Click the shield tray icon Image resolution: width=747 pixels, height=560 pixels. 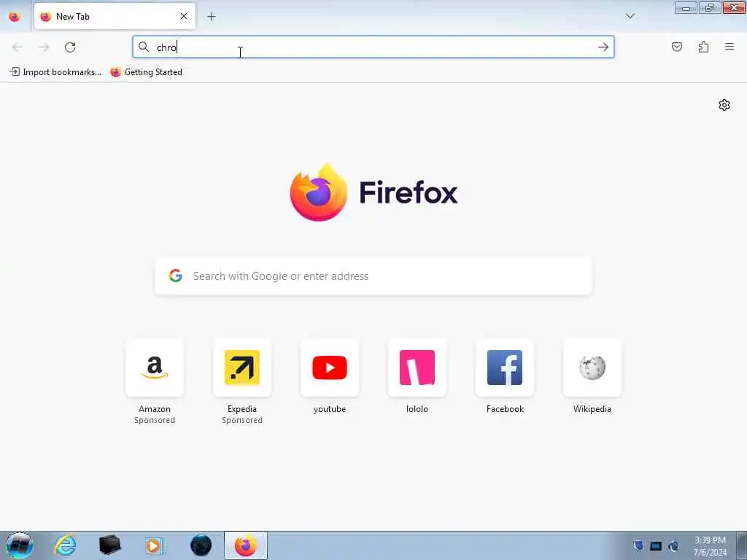tap(638, 546)
